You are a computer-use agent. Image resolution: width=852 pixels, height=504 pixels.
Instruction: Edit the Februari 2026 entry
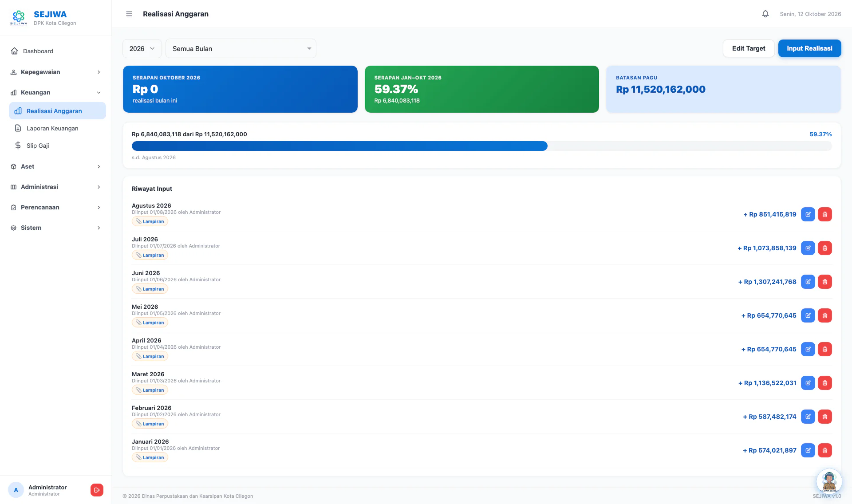808,417
